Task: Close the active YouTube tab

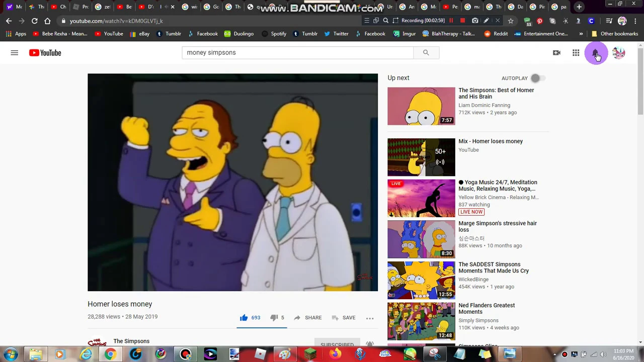Action: click(x=173, y=7)
